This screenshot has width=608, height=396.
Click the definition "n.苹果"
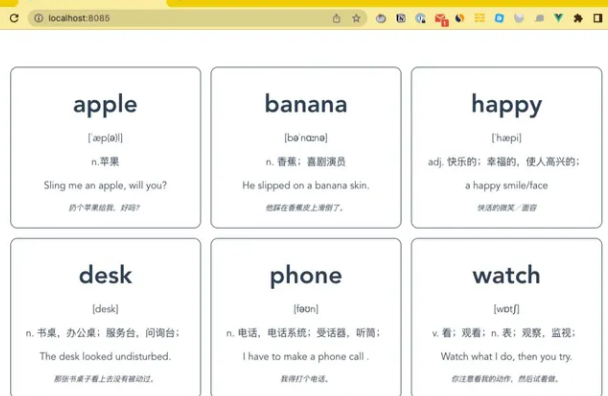point(105,162)
